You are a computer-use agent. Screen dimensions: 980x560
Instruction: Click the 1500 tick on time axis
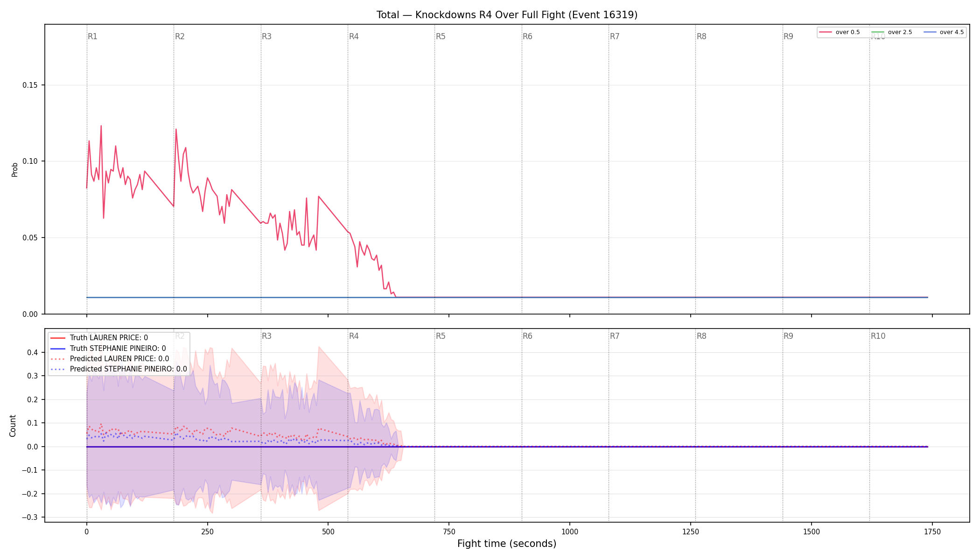tap(812, 532)
